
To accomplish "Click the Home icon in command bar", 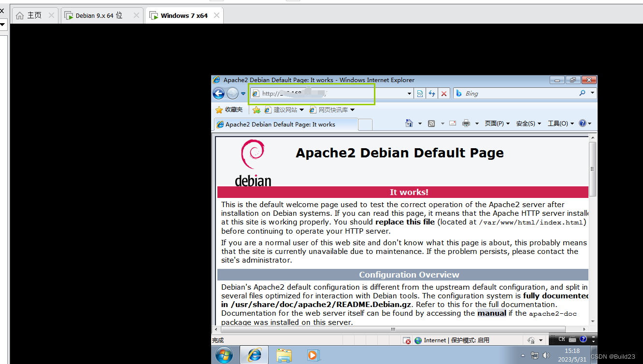I will [x=409, y=124].
